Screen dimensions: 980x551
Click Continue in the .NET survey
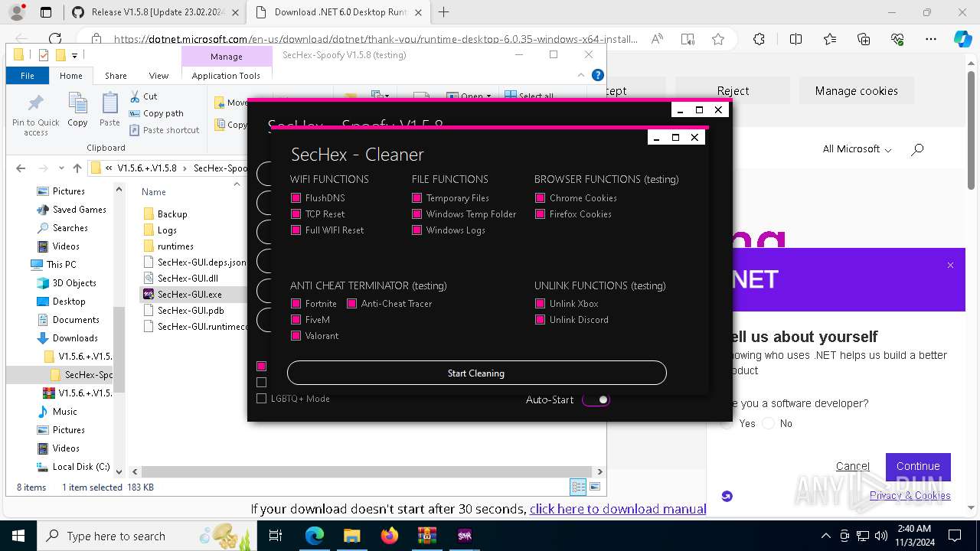pyautogui.click(x=918, y=466)
